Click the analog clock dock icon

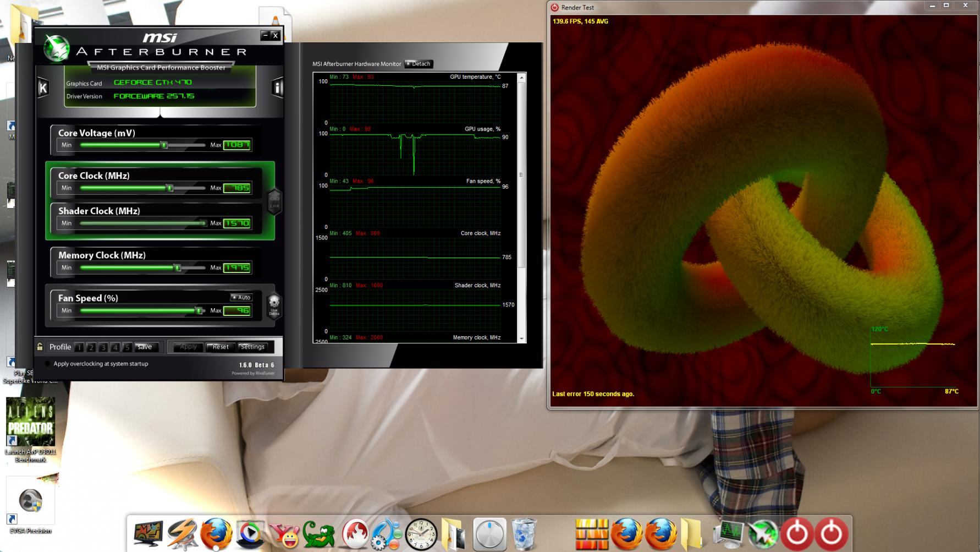pos(421,534)
